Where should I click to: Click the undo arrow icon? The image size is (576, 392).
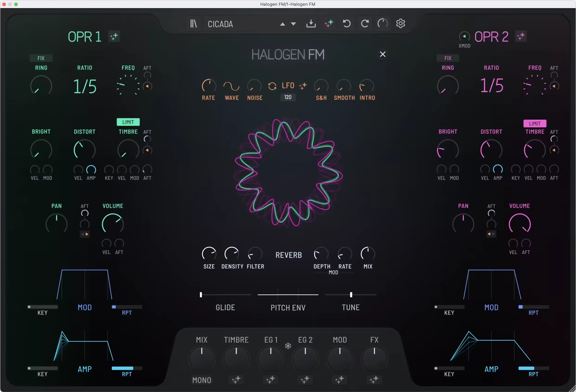347,24
